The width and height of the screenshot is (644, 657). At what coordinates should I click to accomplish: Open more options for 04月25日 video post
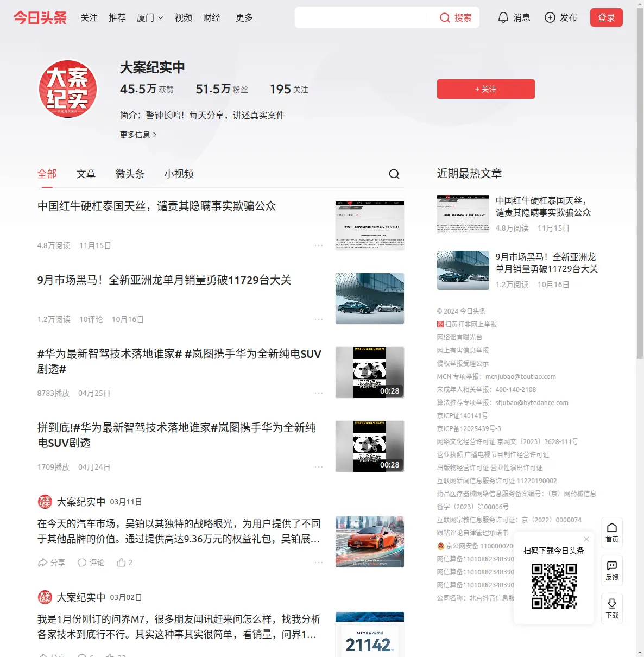tap(319, 393)
